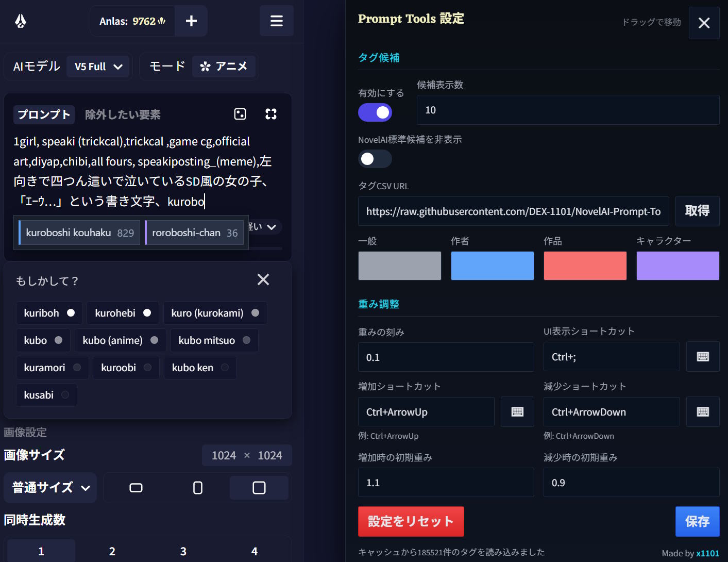This screenshot has height=562, width=728.
Task: Select square image orientation icon
Action: click(259, 488)
